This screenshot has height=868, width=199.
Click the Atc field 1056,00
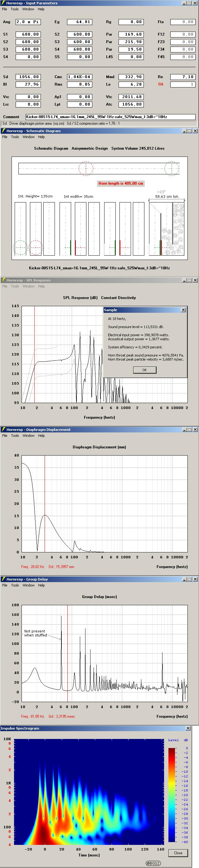(x=131, y=104)
